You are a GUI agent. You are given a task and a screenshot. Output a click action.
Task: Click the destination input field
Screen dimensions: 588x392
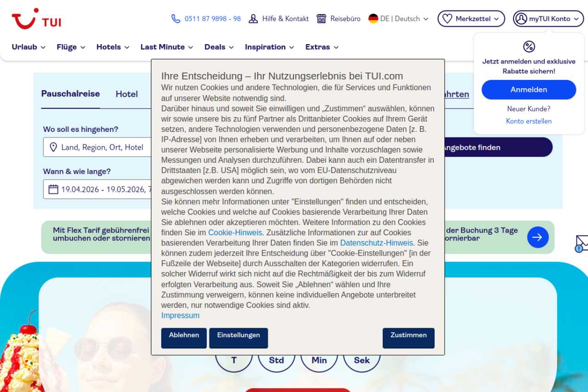[98, 147]
